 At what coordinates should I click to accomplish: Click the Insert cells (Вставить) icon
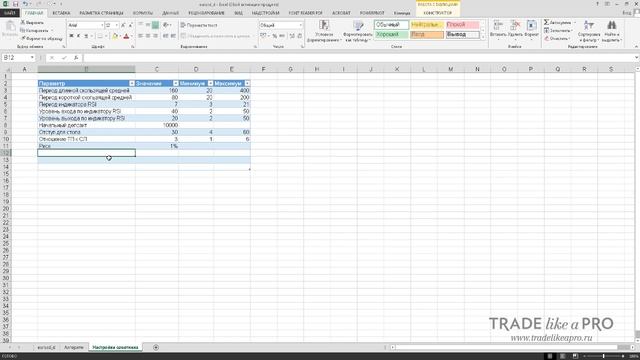click(498, 26)
